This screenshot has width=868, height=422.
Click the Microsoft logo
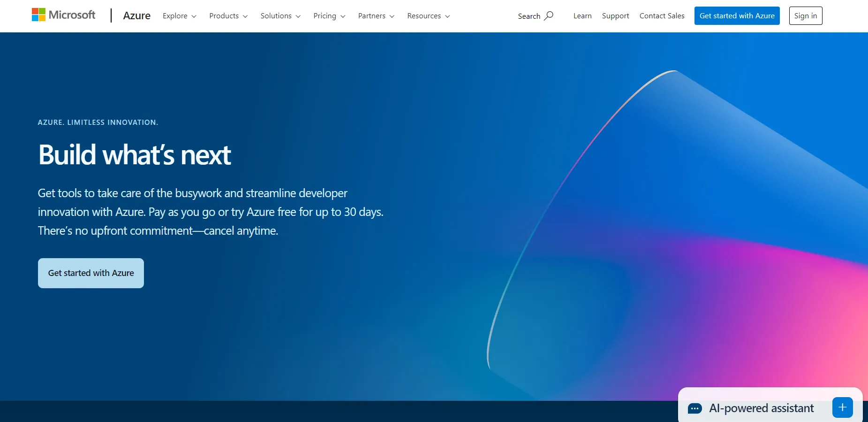point(63,15)
